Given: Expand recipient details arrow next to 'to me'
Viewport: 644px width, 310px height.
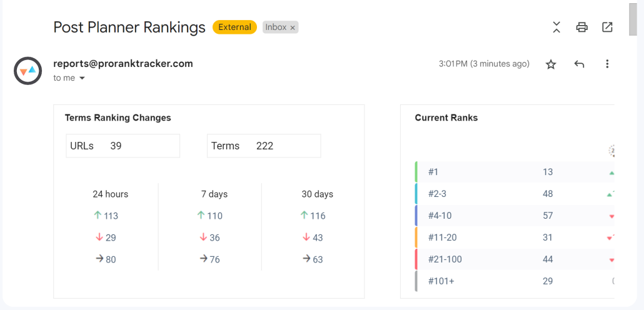Looking at the screenshot, I should point(82,78).
